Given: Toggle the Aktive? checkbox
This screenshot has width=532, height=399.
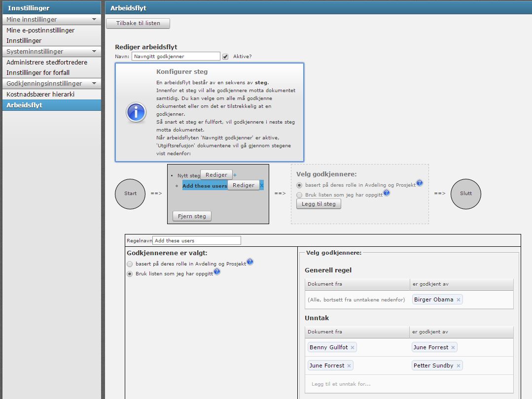Looking at the screenshot, I should [x=225, y=57].
